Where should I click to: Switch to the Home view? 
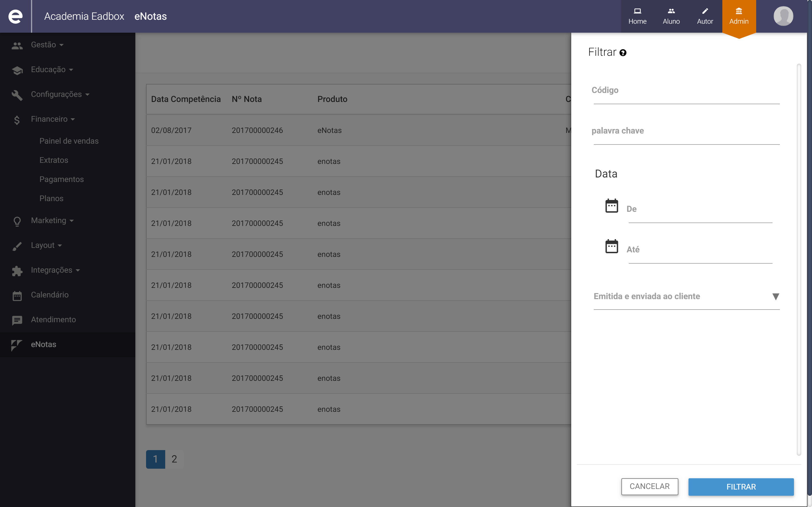tap(637, 16)
